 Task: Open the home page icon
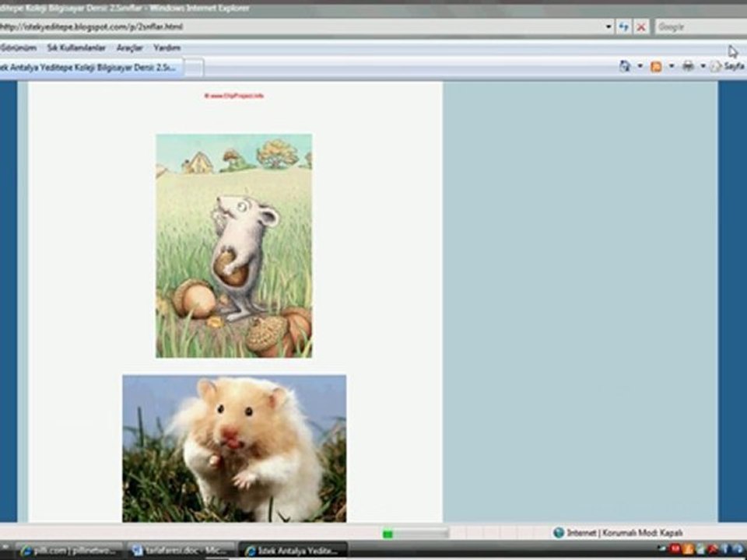pos(625,66)
